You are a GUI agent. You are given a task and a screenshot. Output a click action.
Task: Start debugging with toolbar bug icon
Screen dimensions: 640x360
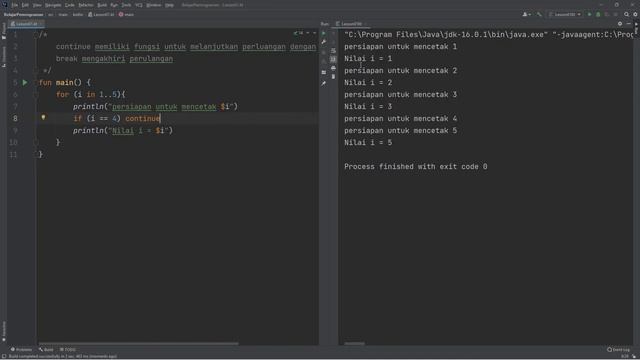pos(598,14)
